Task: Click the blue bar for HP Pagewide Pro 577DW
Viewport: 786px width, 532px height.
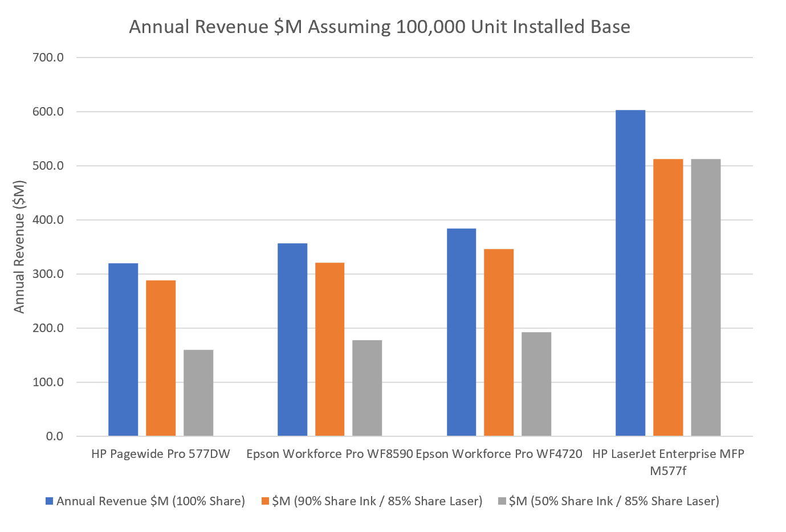Action: pyautogui.click(x=123, y=347)
